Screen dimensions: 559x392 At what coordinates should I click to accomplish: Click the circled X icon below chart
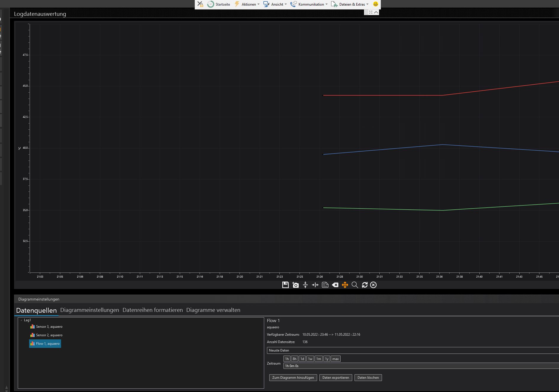click(x=373, y=285)
